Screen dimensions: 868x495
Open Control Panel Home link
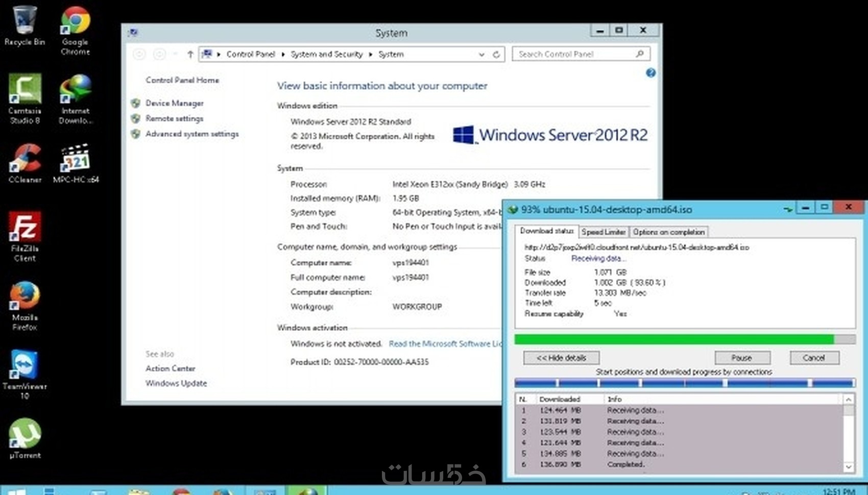pos(182,80)
